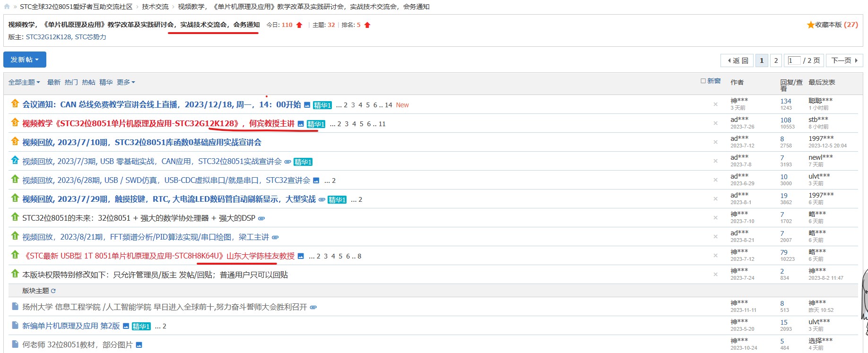This screenshot has height=353, width=868.
Task: Sort by 作者 column header
Action: (737, 82)
